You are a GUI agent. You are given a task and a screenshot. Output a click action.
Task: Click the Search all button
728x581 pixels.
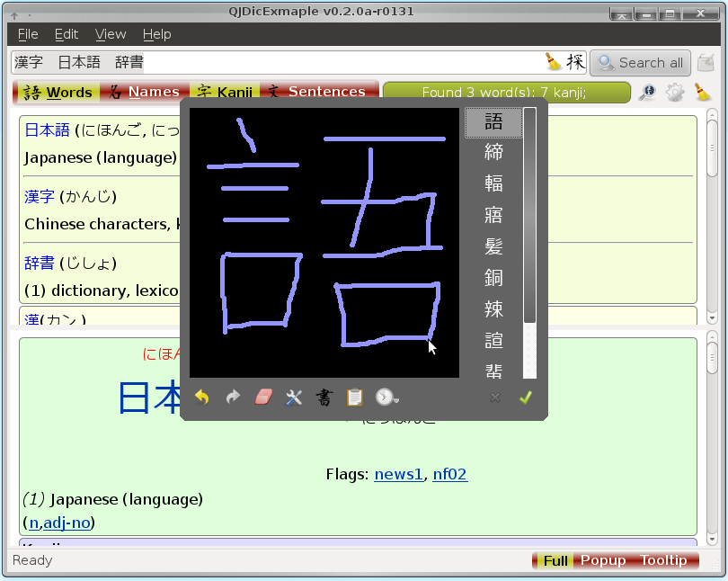(640, 63)
